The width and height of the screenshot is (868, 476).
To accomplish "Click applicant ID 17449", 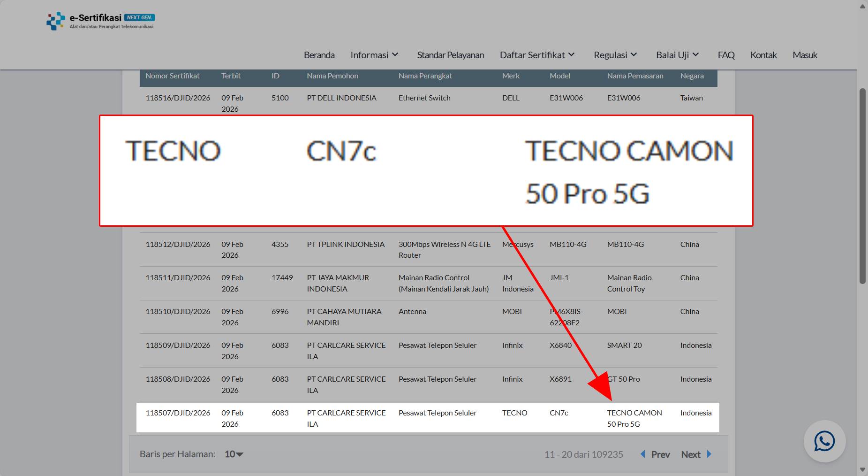I will point(282,277).
